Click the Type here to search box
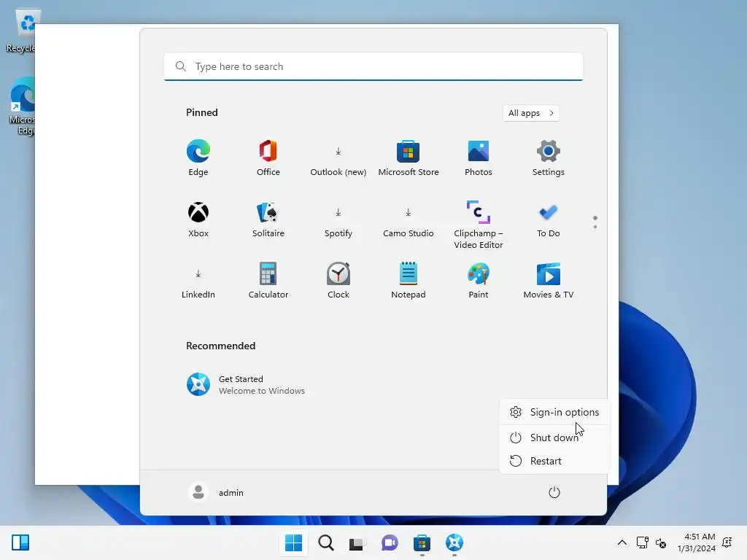This screenshot has width=747, height=560. click(x=373, y=66)
